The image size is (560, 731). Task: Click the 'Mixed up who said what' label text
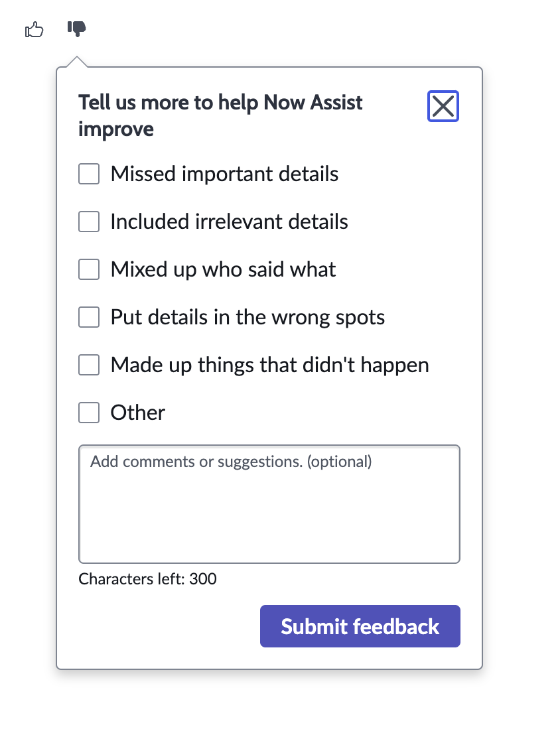[223, 269]
